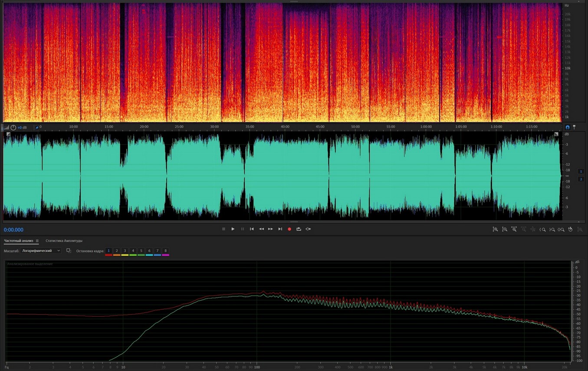
Task: Open Частотный анализ panel menu
Action: 37,241
